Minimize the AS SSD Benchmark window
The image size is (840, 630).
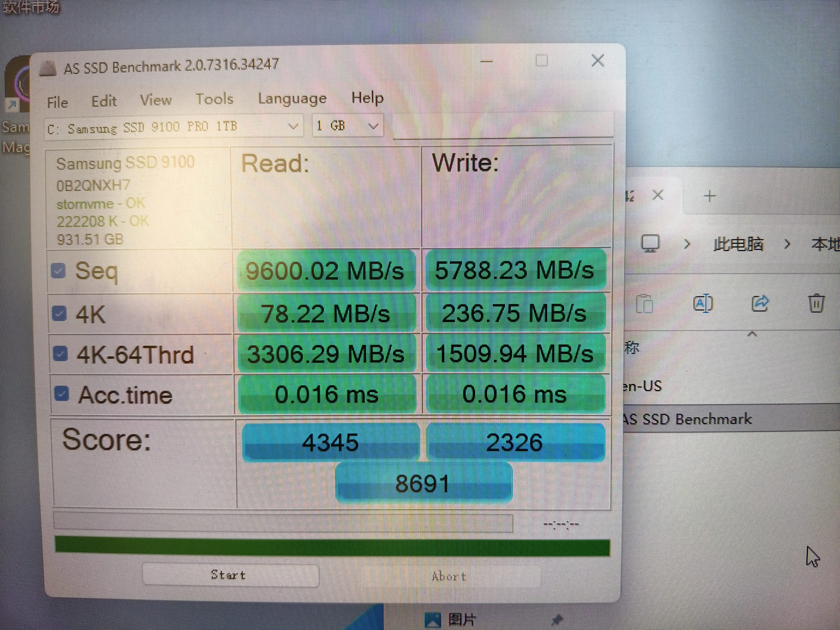[486, 62]
